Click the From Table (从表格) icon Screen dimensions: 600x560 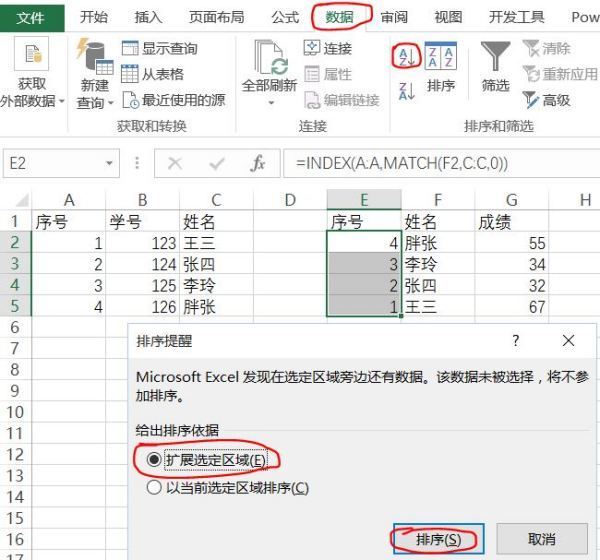[130, 74]
